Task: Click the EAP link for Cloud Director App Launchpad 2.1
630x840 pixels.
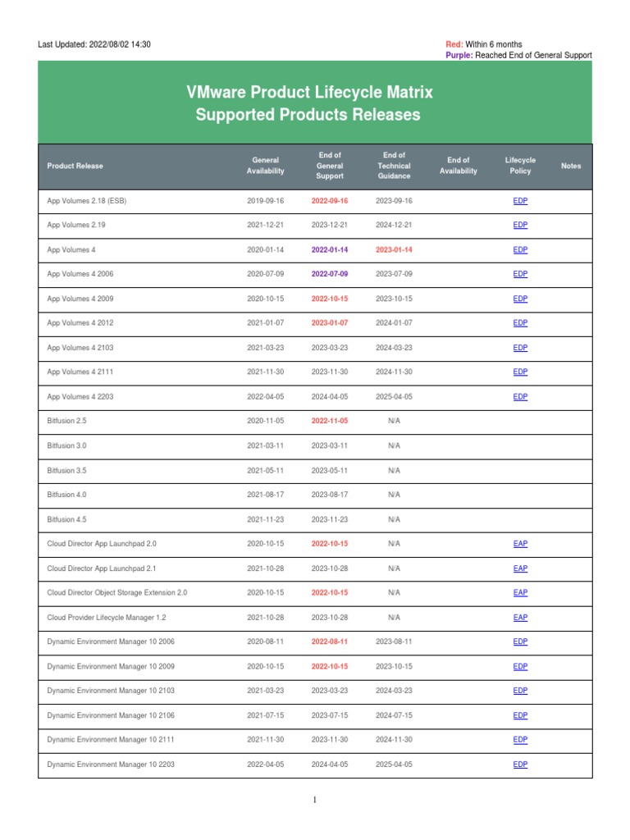Action: coord(520,568)
